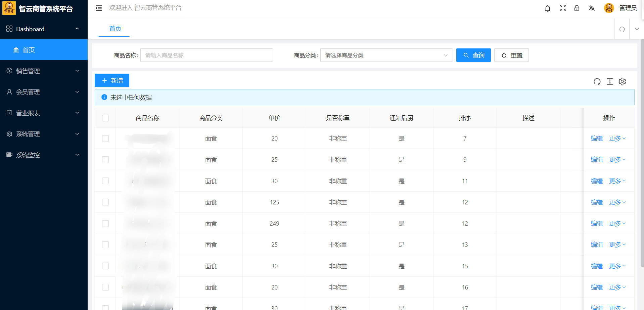Click the 系统管理 gear icon
Viewport: 644px width, 310px height.
pos(9,134)
